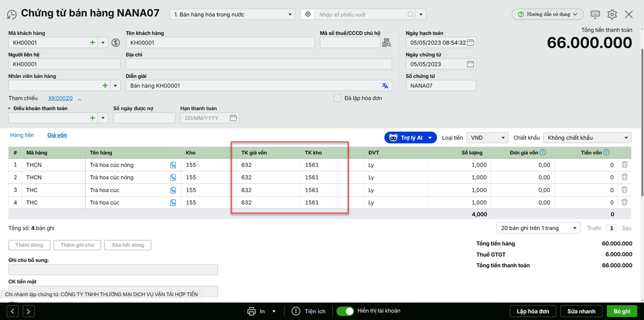Screen dimensions: 644x320
Task: Switch to the Hàng tiền tab
Action: pos(22,135)
